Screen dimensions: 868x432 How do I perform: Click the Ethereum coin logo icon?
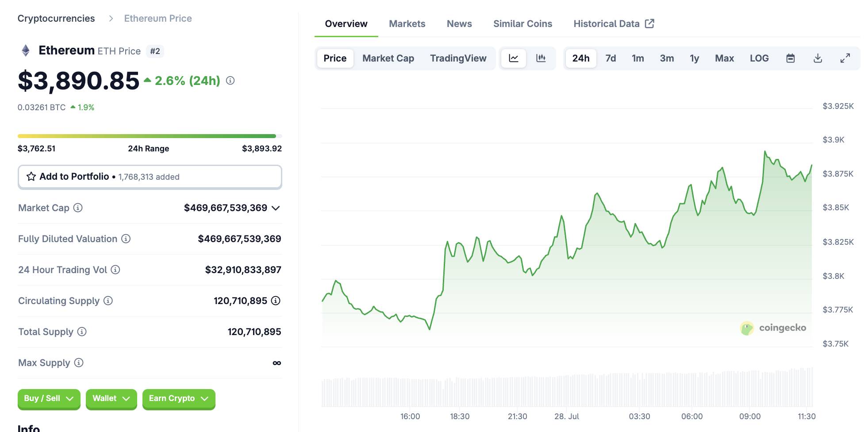coord(26,50)
